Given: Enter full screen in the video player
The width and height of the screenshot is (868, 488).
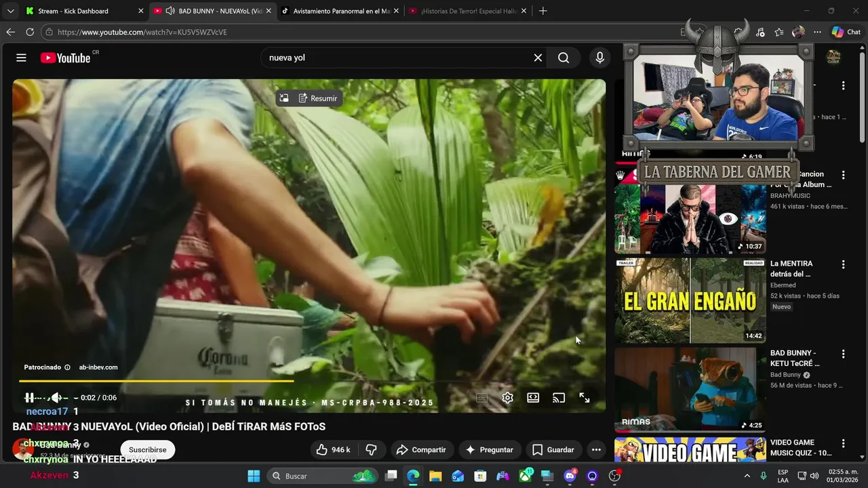Looking at the screenshot, I should tap(585, 398).
